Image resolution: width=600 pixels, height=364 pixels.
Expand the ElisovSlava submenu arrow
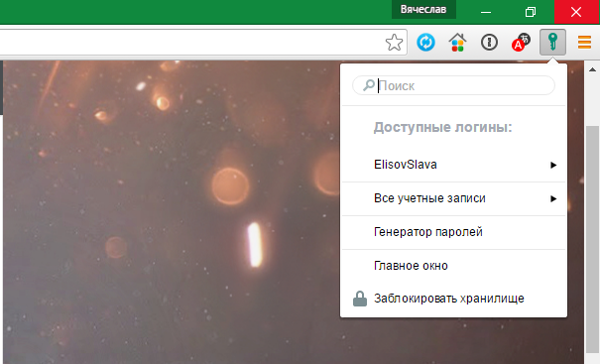(x=553, y=165)
